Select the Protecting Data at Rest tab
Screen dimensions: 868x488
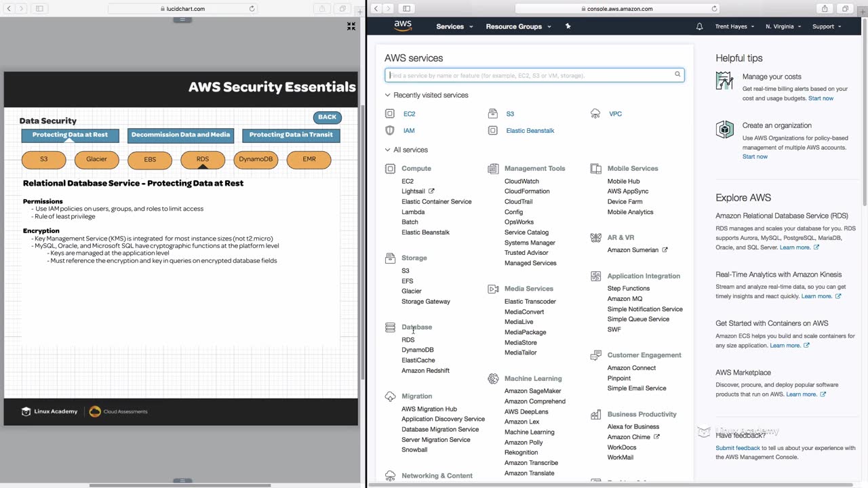coord(70,135)
